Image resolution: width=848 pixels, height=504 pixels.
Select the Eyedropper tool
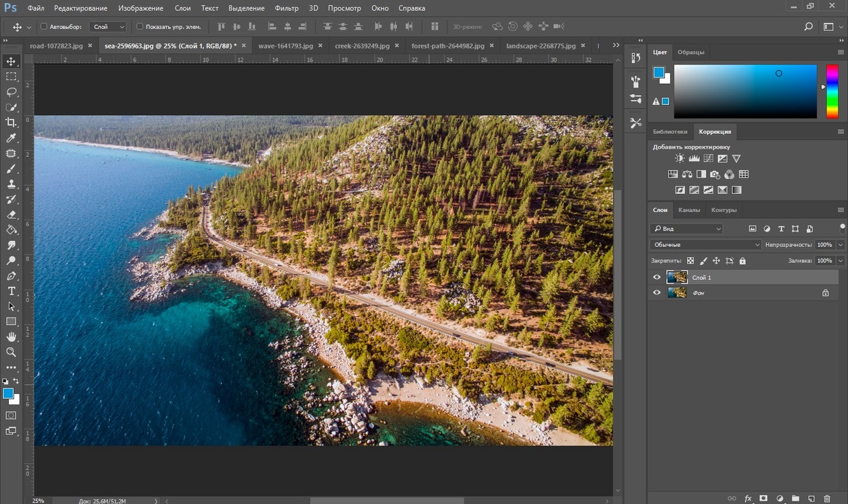[11, 138]
